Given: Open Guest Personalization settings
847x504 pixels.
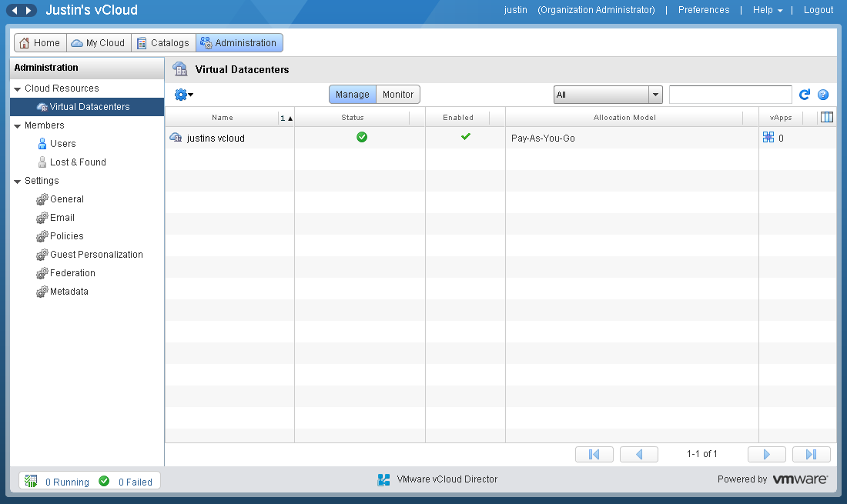Looking at the screenshot, I should pos(96,254).
